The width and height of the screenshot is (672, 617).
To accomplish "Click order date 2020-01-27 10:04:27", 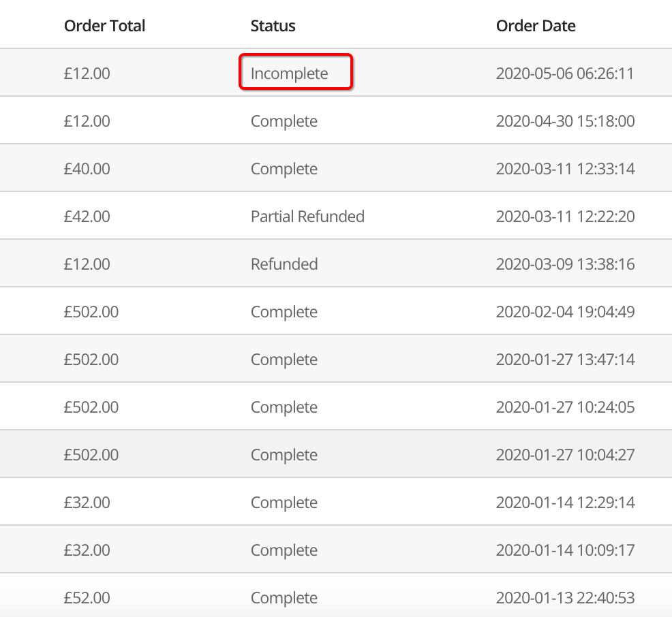I will [x=565, y=455].
